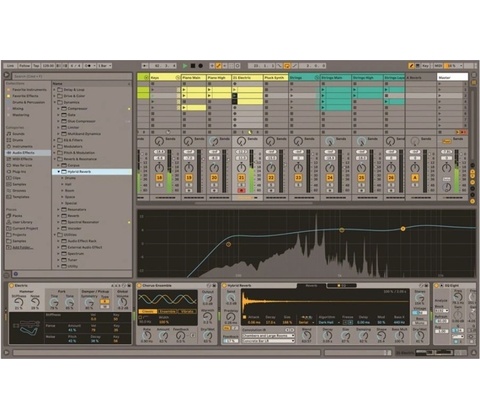Collapse the browser with the top-left triangle

[7, 75]
